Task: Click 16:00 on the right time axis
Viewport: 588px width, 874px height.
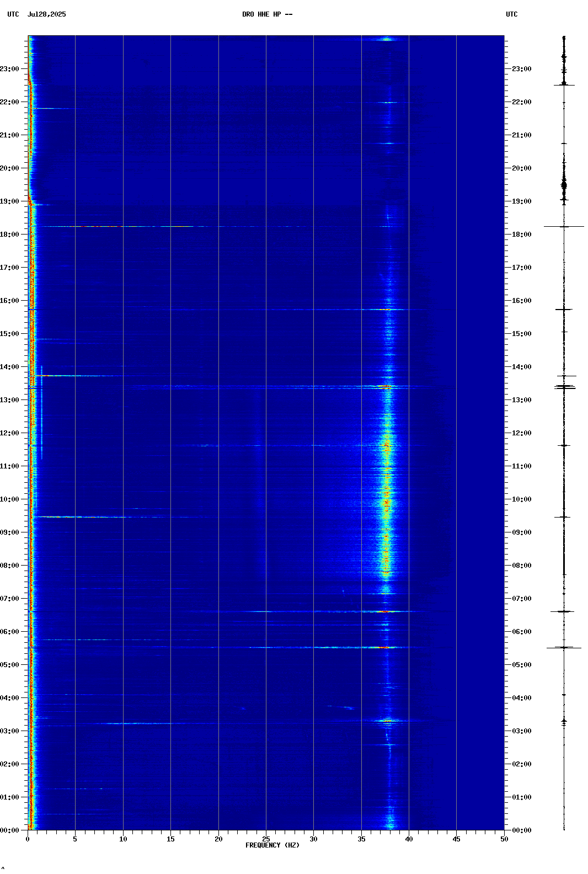Action: click(x=522, y=301)
